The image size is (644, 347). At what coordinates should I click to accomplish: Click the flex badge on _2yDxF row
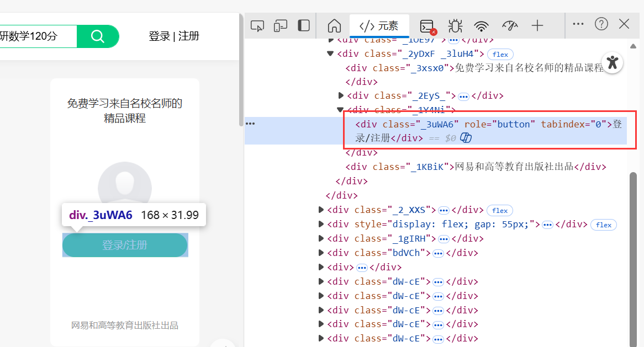point(500,54)
